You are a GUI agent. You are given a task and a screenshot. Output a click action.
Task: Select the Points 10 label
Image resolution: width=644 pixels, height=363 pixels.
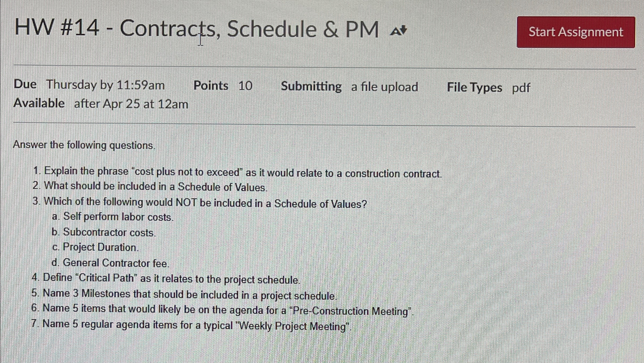[222, 86]
